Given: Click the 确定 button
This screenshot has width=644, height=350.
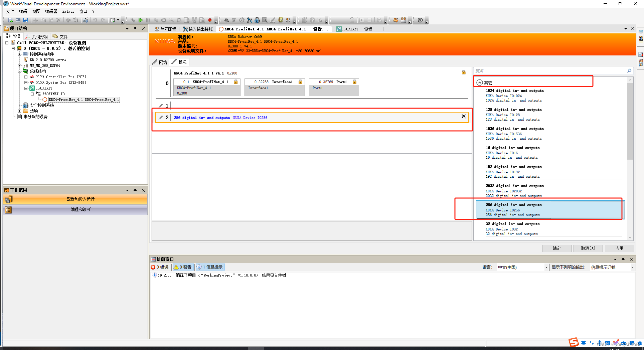Looking at the screenshot, I should [x=556, y=248].
